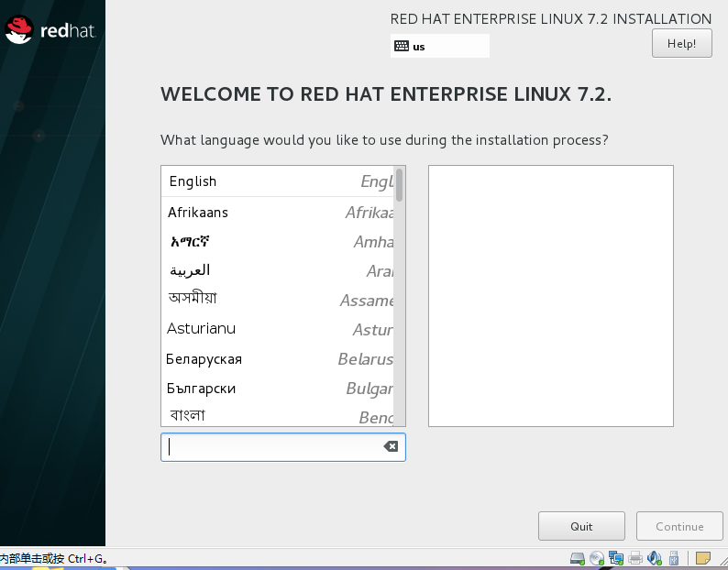Select Български in the language list
The height and width of the screenshot is (570, 728).
277,388
